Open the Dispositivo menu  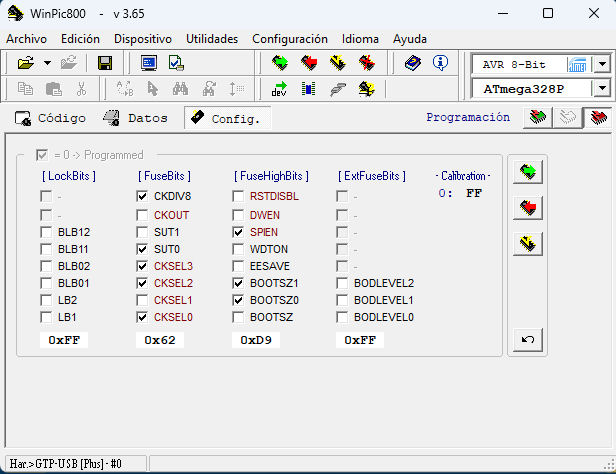point(143,39)
